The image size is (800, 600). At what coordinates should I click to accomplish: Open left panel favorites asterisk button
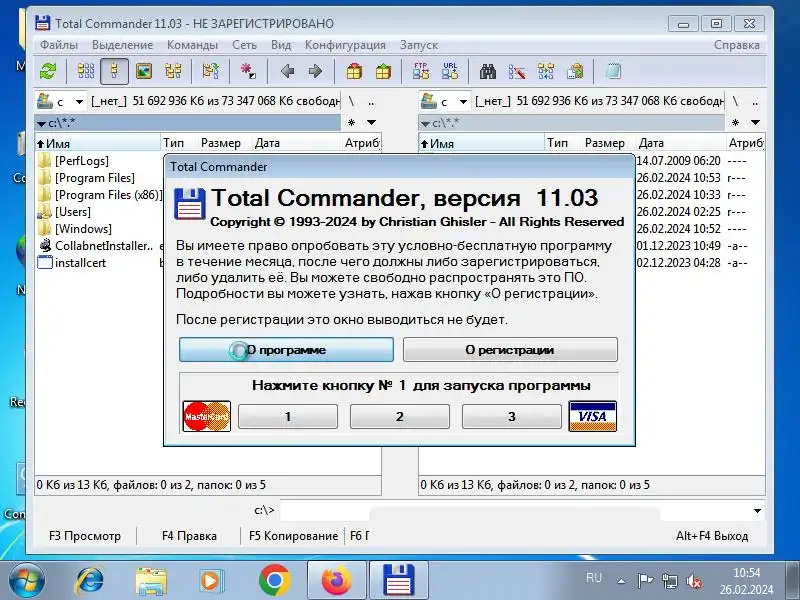coord(352,122)
